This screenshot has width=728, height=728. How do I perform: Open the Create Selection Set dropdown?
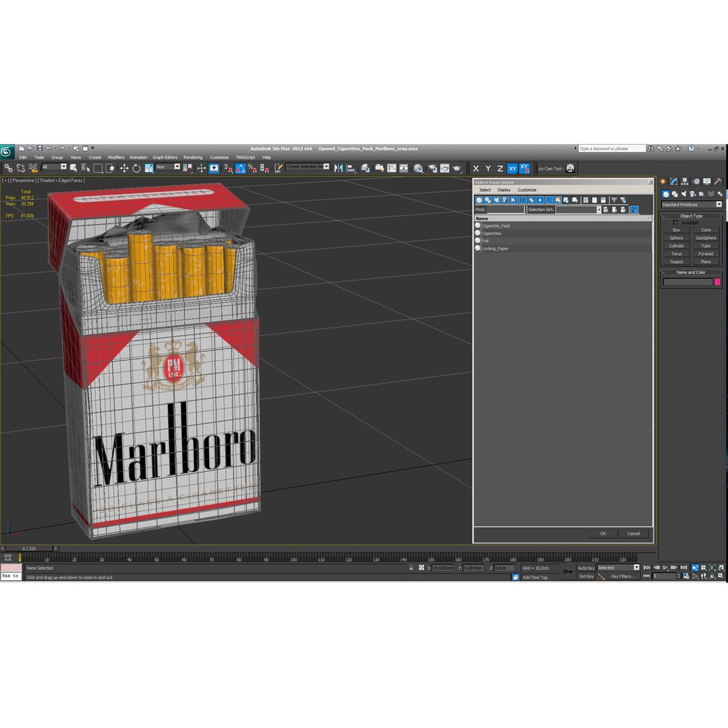(308, 166)
